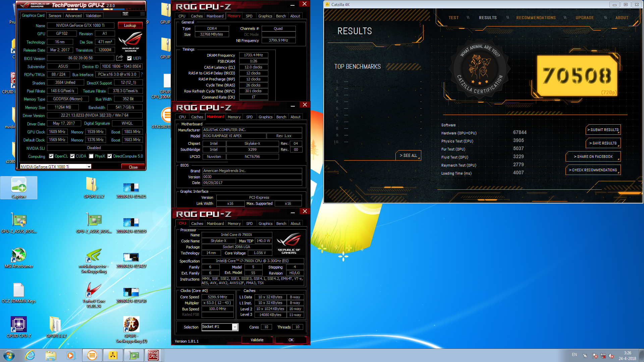Switch to the Validation tab in GPU-Z

pyautogui.click(x=93, y=16)
